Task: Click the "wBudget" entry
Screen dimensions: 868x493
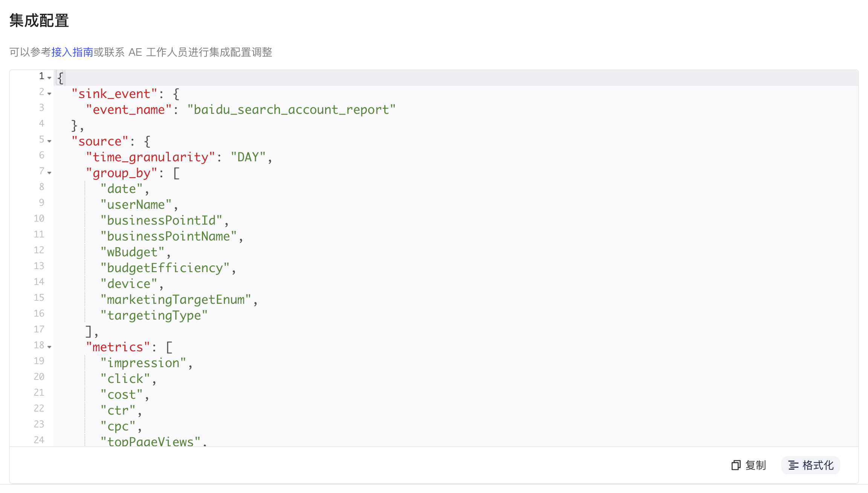Action: pos(132,252)
